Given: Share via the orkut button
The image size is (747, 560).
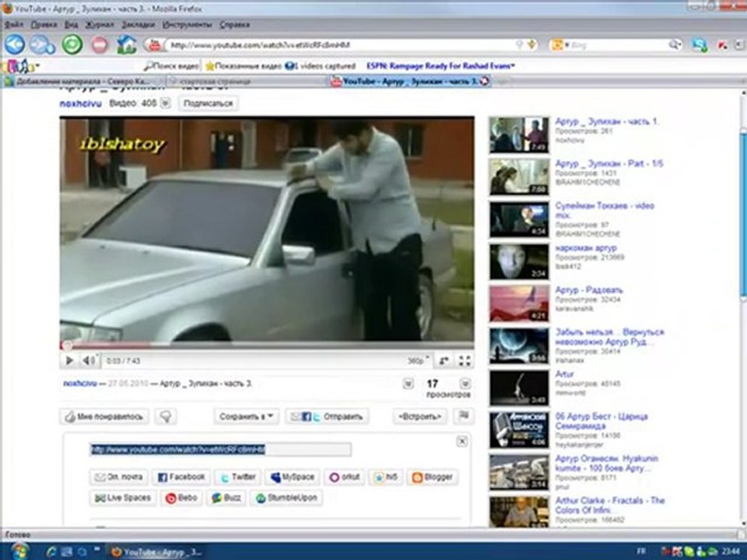Looking at the screenshot, I should (x=345, y=477).
